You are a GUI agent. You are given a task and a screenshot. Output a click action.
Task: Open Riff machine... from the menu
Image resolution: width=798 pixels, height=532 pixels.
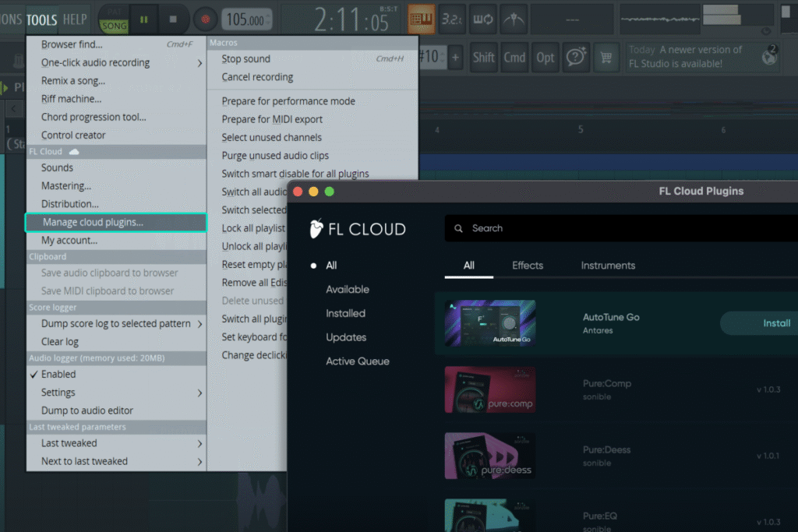pos(117,99)
